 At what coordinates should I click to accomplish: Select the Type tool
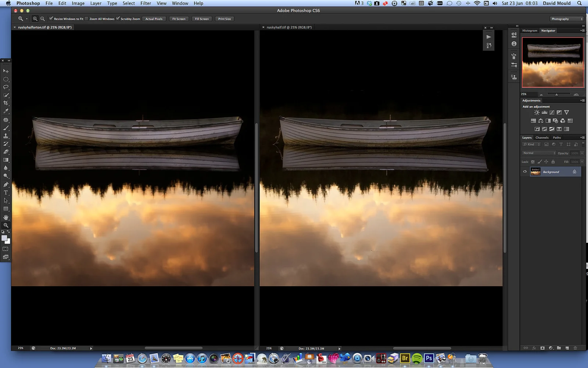point(6,192)
